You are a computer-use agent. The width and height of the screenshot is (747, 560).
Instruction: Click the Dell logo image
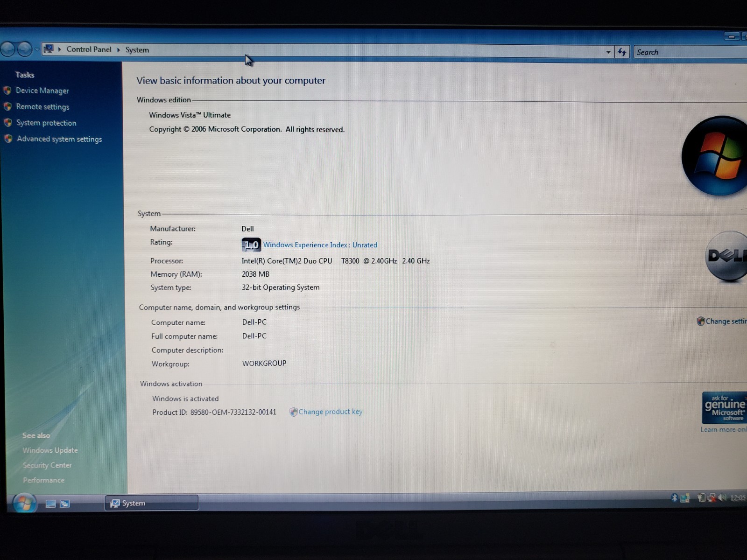(x=726, y=257)
